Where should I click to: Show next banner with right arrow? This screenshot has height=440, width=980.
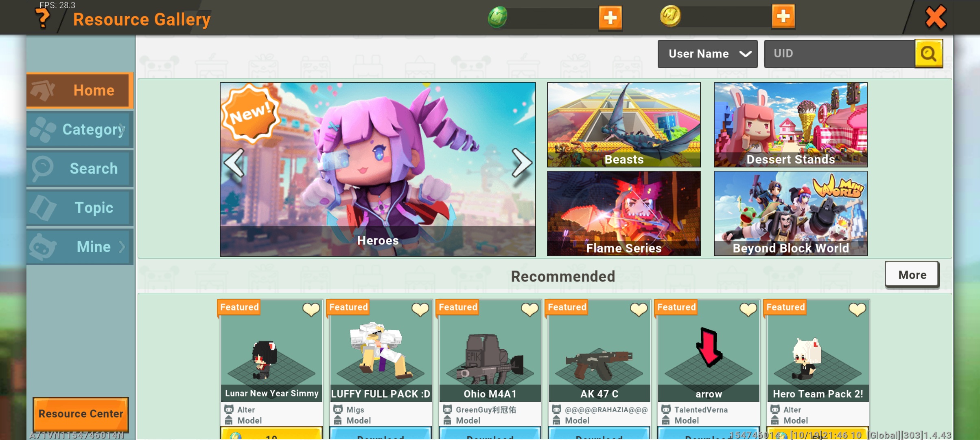click(x=521, y=163)
